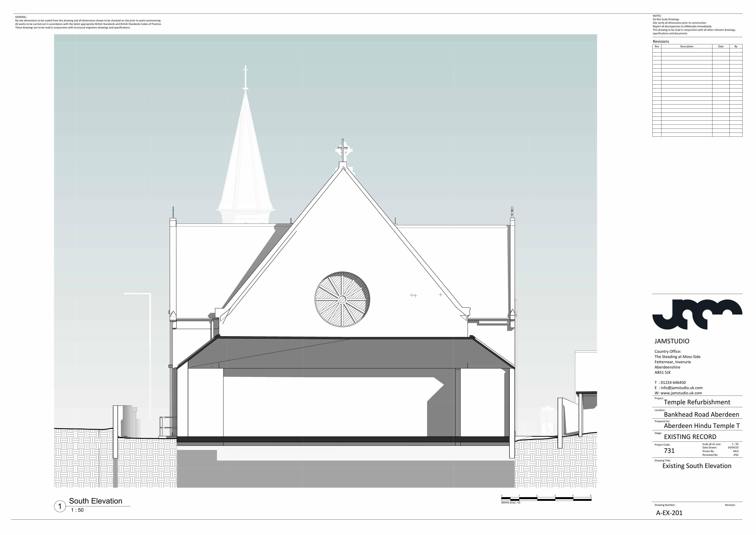
Task: Click the 'Revision:' label at bottom right
Action: coord(730,505)
